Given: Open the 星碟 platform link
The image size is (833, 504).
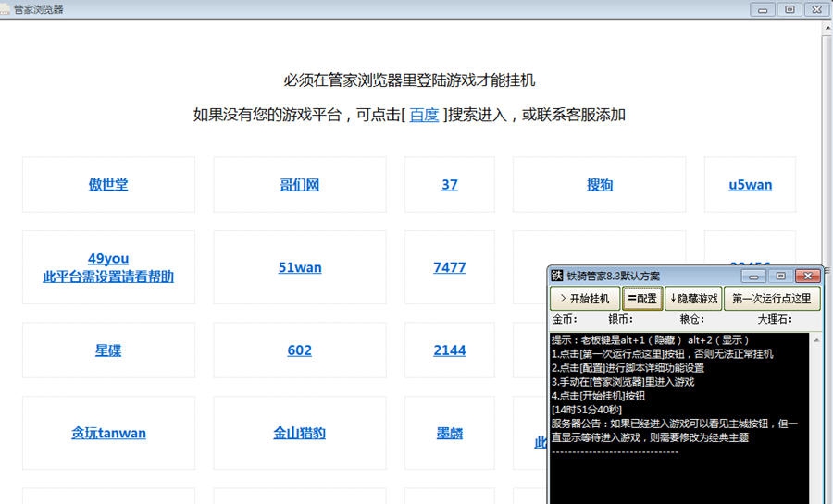Looking at the screenshot, I should [x=108, y=350].
